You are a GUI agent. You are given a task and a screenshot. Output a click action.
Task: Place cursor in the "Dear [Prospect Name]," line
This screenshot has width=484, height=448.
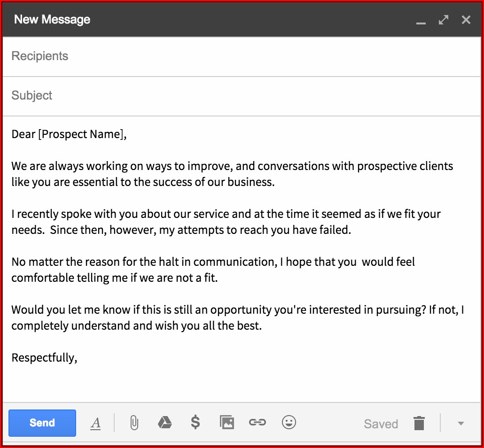tap(70, 135)
